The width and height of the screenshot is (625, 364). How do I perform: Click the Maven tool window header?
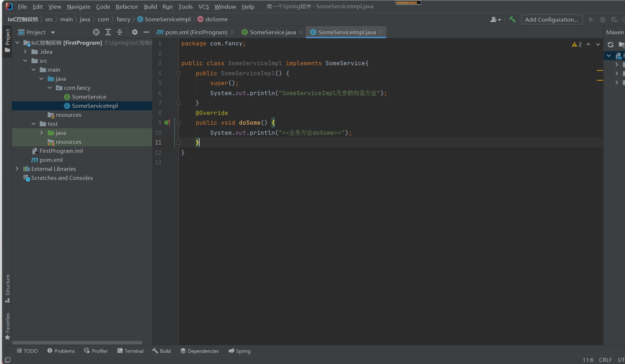click(615, 32)
